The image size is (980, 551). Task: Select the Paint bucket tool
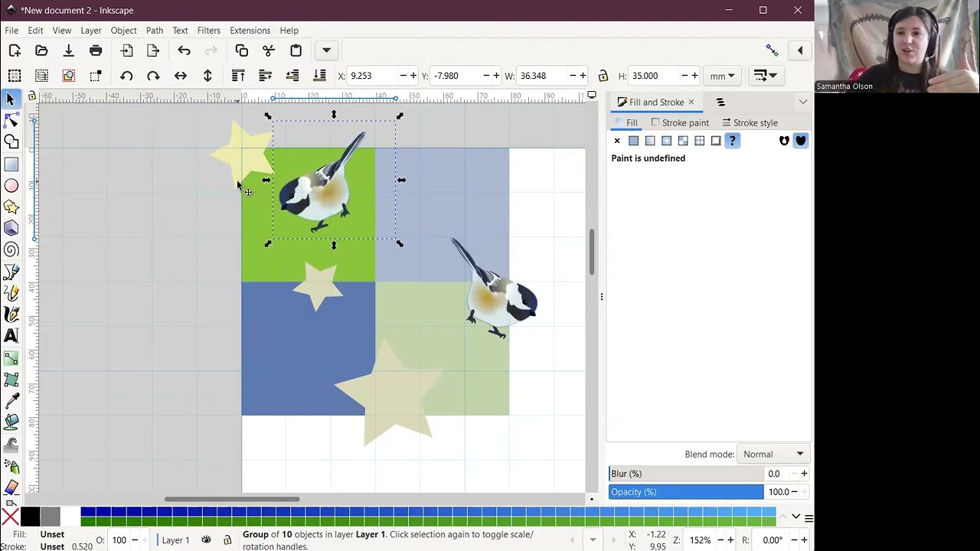(11, 422)
